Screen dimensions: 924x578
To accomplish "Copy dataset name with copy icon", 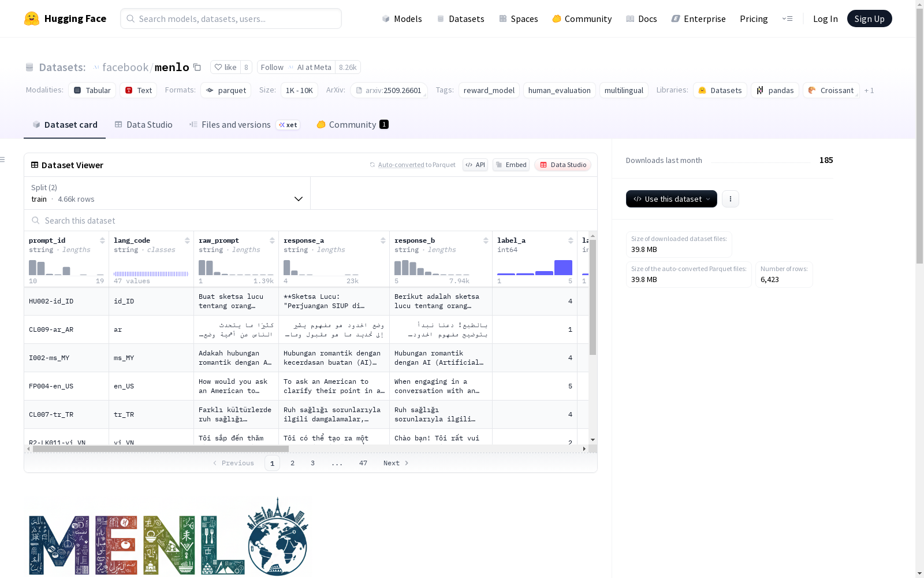I will click(197, 67).
